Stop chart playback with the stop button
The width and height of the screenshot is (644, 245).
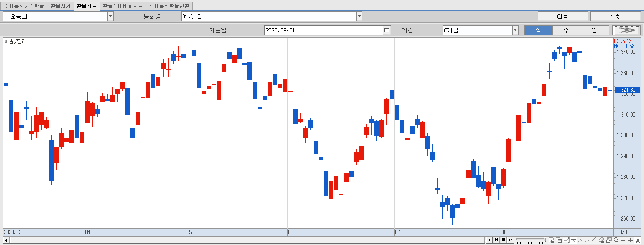[x=503, y=240]
